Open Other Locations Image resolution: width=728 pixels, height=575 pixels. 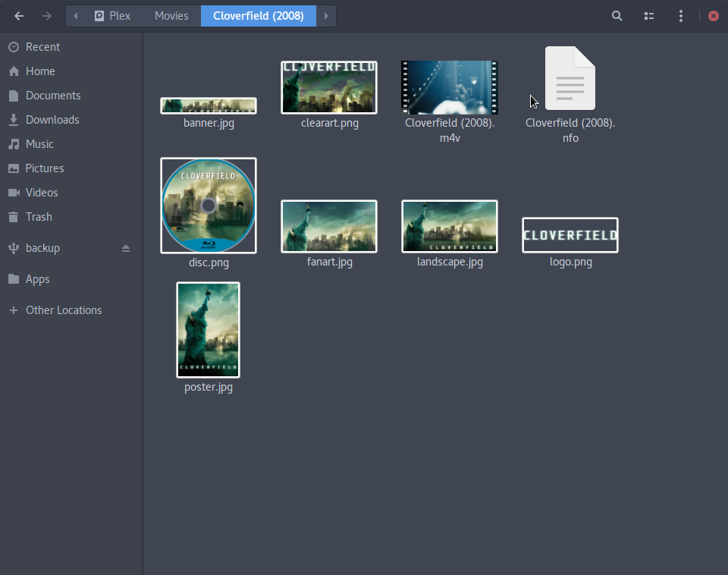(71, 310)
